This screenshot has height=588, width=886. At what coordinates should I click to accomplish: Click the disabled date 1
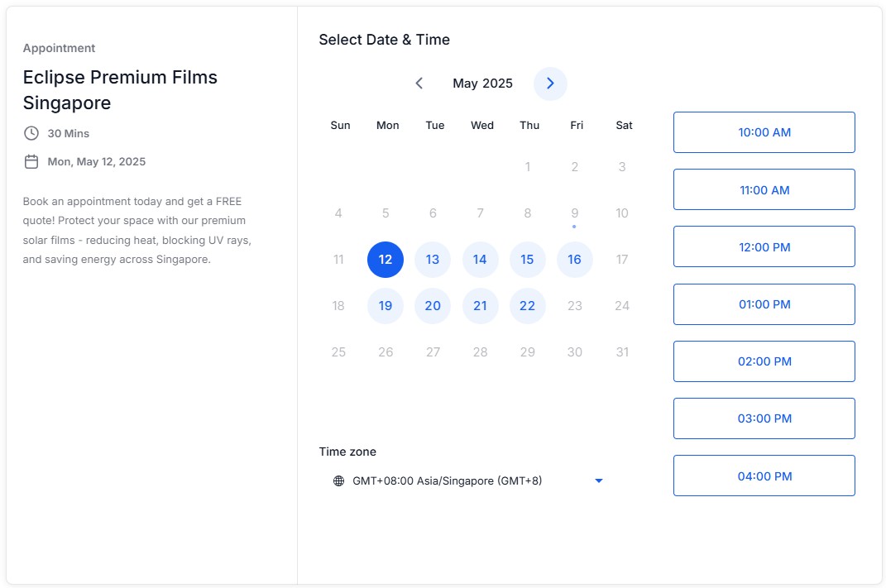pos(528,166)
